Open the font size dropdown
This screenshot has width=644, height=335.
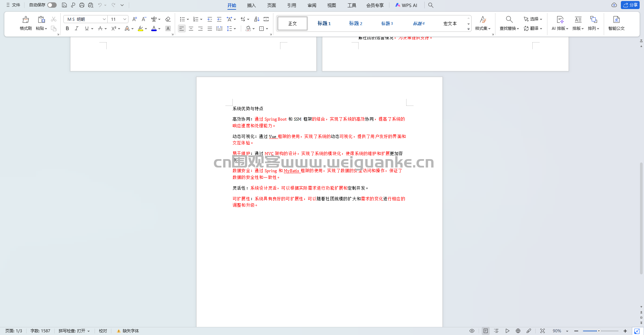point(125,19)
